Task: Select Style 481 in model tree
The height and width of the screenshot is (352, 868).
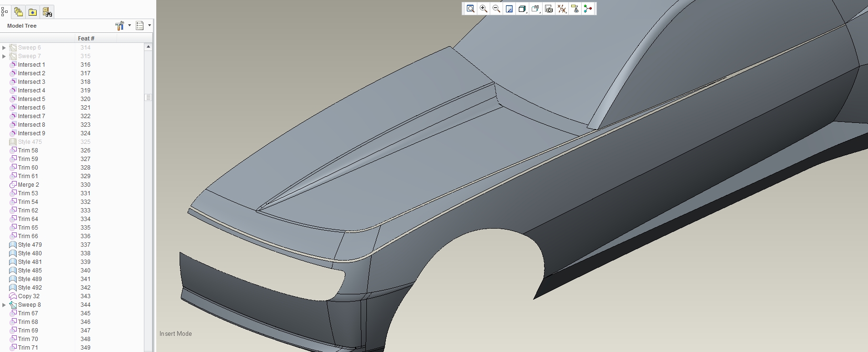Action: click(30, 262)
